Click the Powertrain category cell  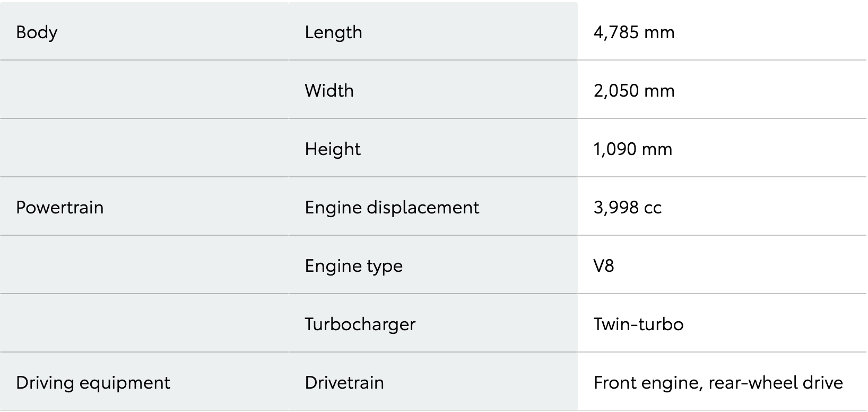[x=60, y=207]
